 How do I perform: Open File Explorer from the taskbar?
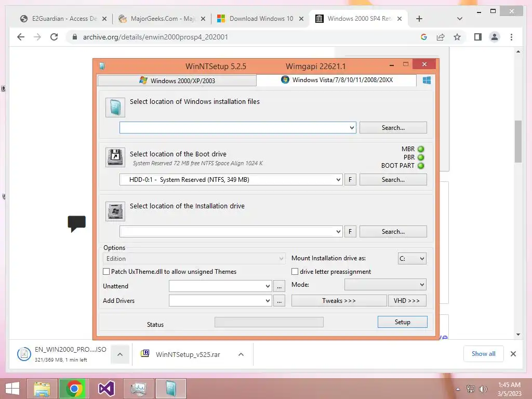[x=42, y=389]
